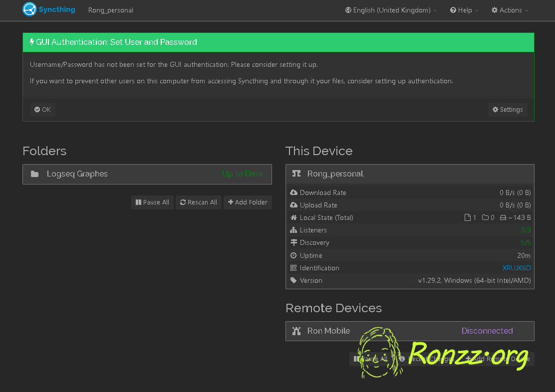The height and width of the screenshot is (392, 555).
Task: Click the Listeners network icon
Action: click(x=293, y=230)
